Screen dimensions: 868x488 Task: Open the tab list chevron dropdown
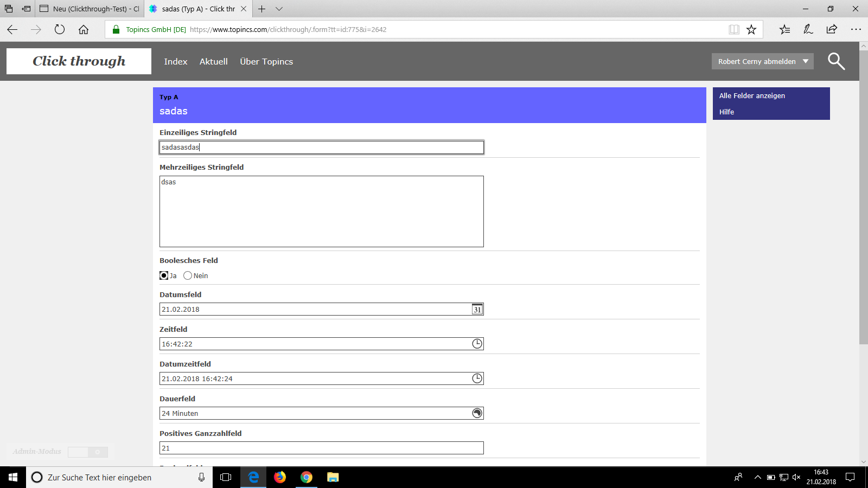[279, 9]
